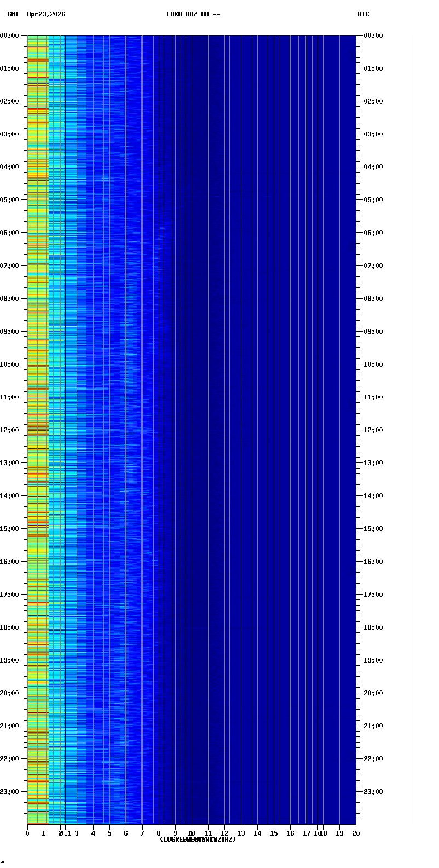Click the UTC label at top right
This screenshot has height=868, width=439.
pos(363,14)
